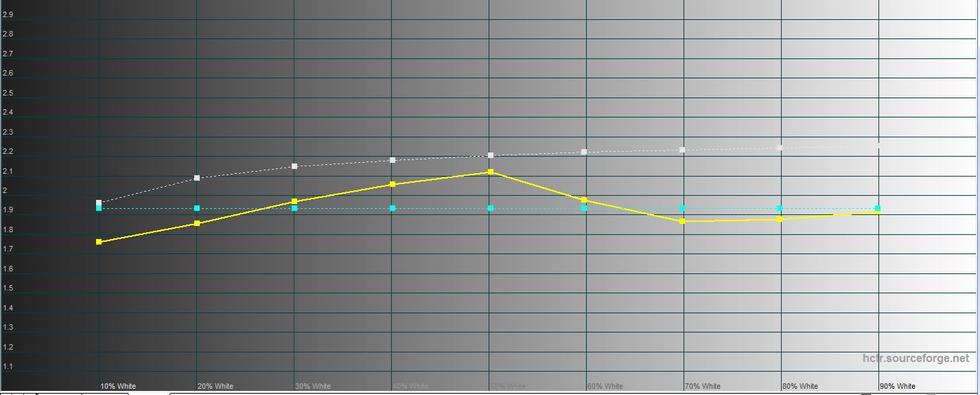Select the "90% White" axis label
Screen dimensions: 980x395
pyautogui.click(x=898, y=386)
